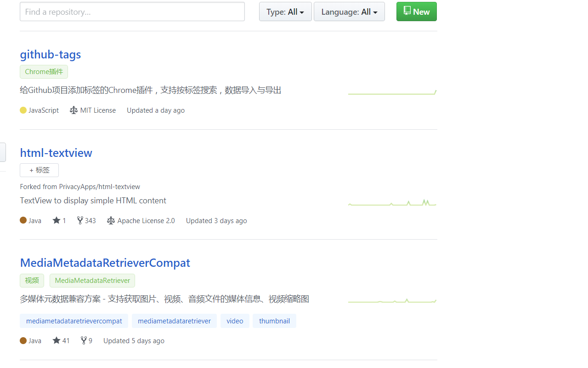Screen dimensions: 588x368
Task: Click the thumbnail topic tag
Action: [274, 321]
